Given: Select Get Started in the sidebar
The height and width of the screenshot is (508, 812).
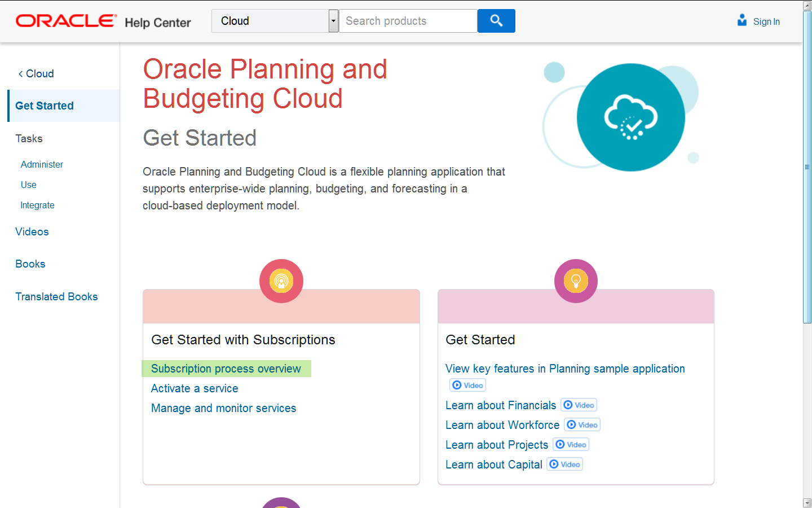Looking at the screenshot, I should click(45, 106).
